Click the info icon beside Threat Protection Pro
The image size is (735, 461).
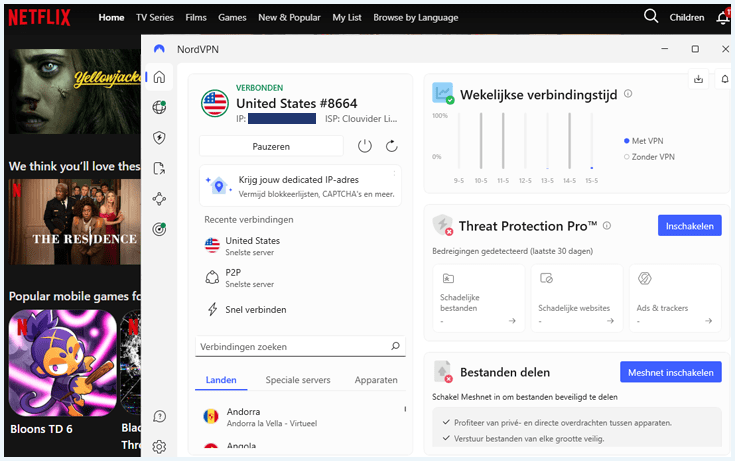click(607, 226)
